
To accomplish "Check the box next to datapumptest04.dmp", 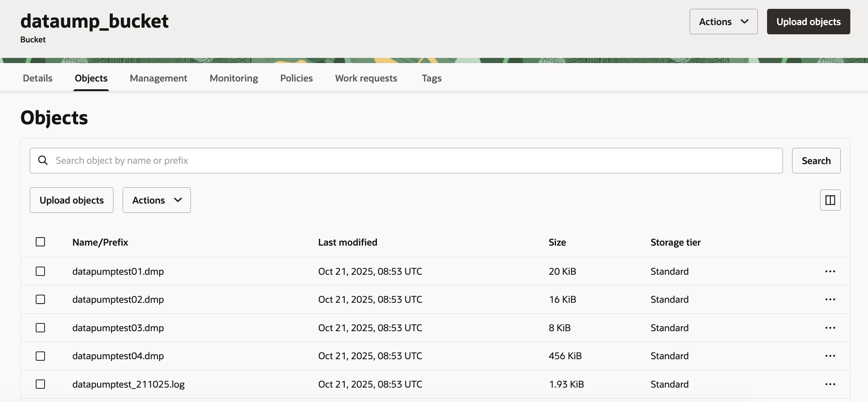I will pyautogui.click(x=41, y=356).
